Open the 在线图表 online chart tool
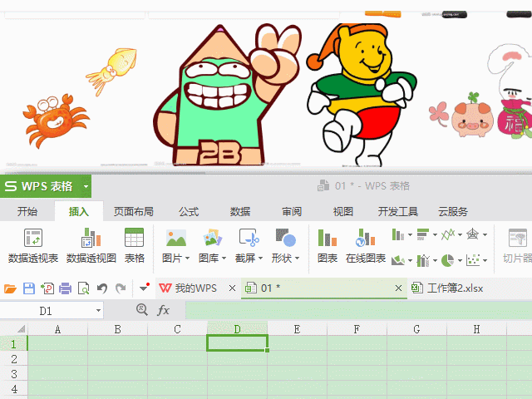Viewport: 532px width, 399px height. pos(366,246)
